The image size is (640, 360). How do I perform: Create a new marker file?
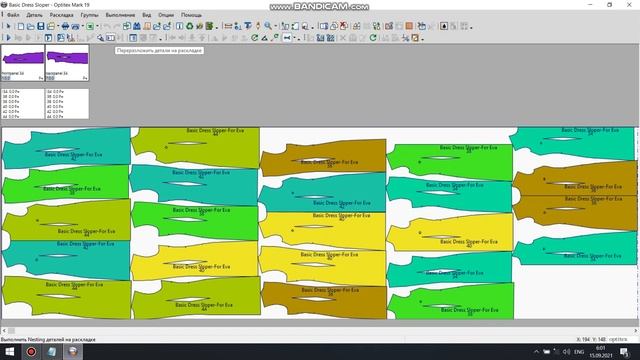click(x=20, y=27)
